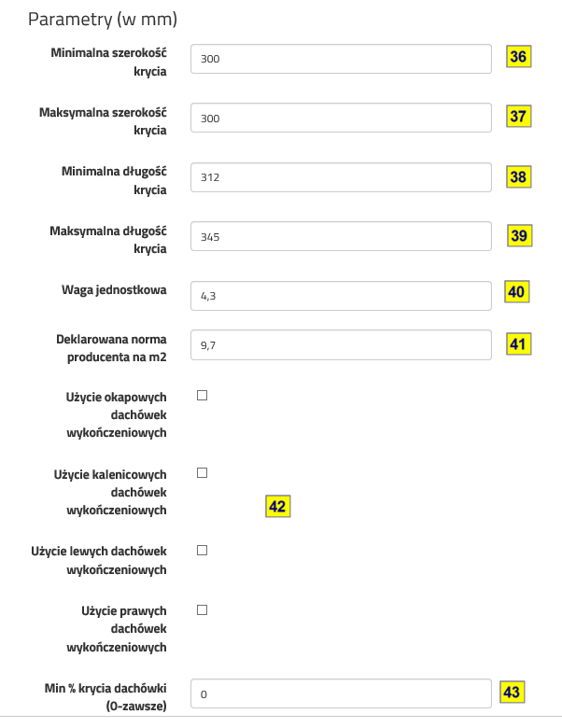The height and width of the screenshot is (728, 562).
Task: Focus the Waga jednostkowa input
Action: pyautogui.click(x=340, y=295)
